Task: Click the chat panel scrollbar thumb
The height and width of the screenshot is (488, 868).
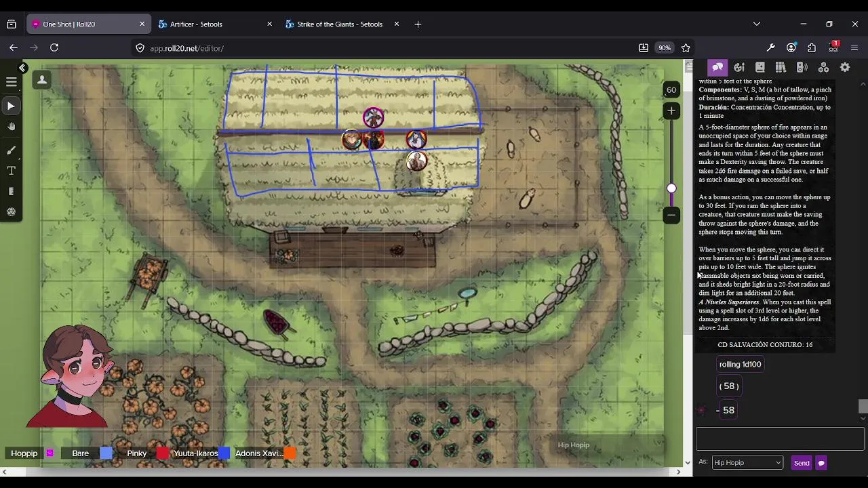Action: coord(863,406)
